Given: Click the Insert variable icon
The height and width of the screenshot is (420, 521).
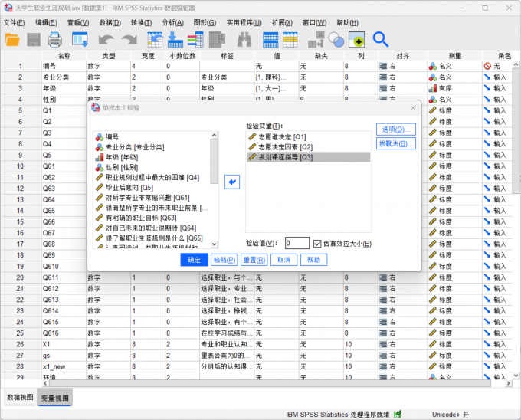Looking at the screenshot, I should point(290,40).
